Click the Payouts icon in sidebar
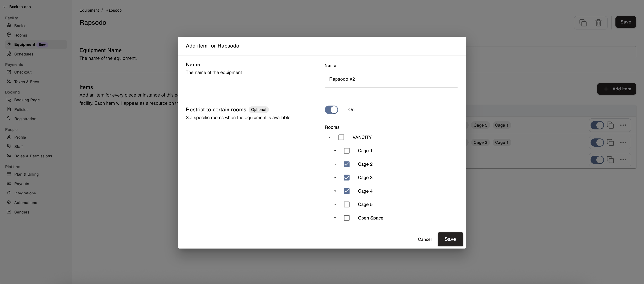The image size is (644, 284). [x=9, y=184]
